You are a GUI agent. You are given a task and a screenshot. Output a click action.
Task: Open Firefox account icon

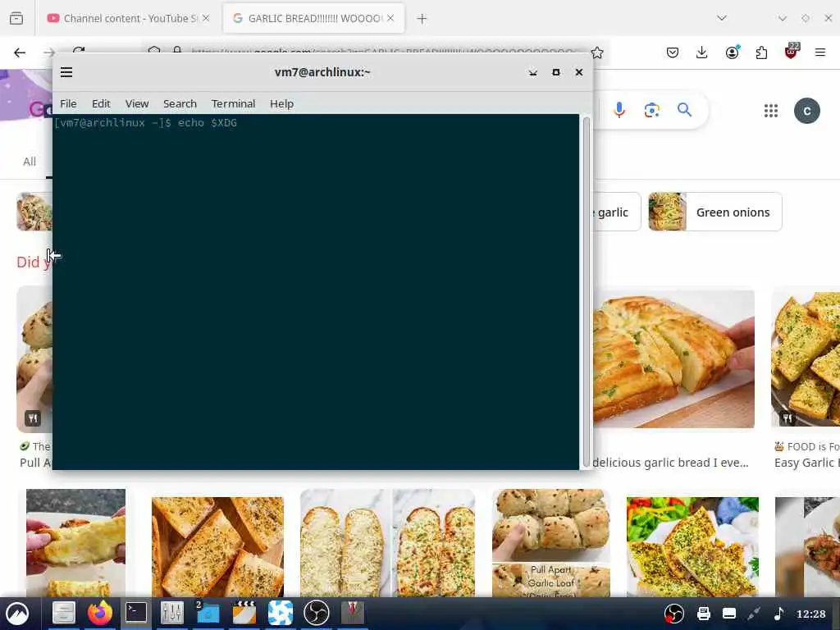coord(732,52)
